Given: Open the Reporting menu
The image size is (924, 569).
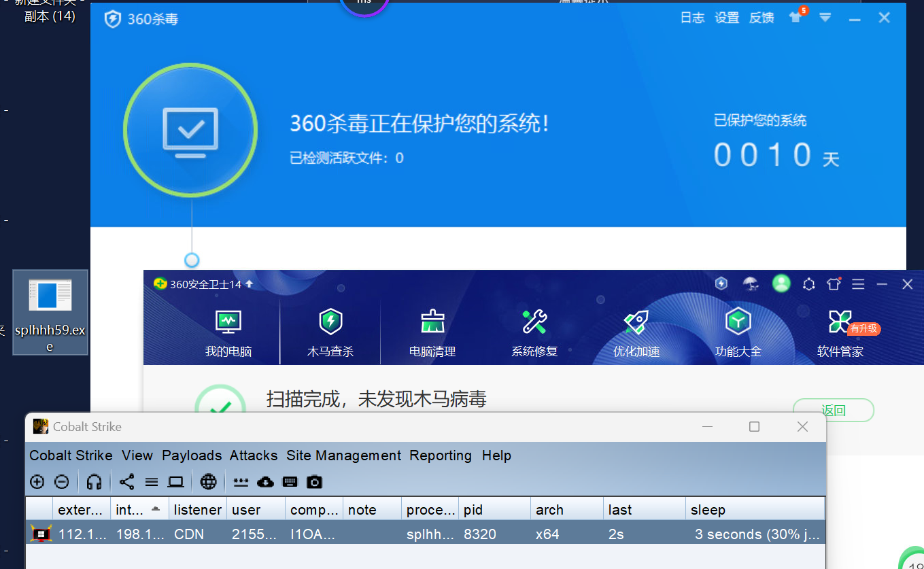Looking at the screenshot, I should pos(441,455).
